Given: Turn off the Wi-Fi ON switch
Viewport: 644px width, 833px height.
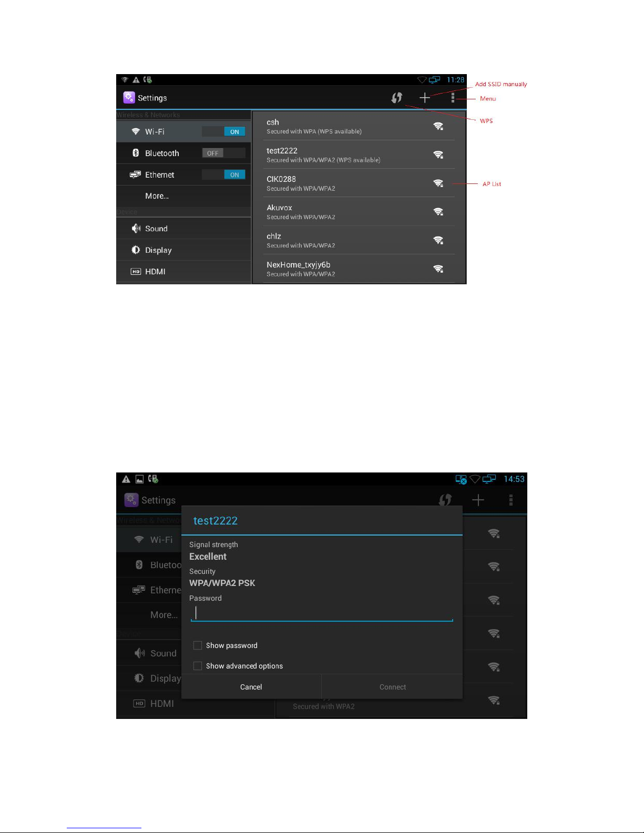Looking at the screenshot, I should [x=224, y=132].
